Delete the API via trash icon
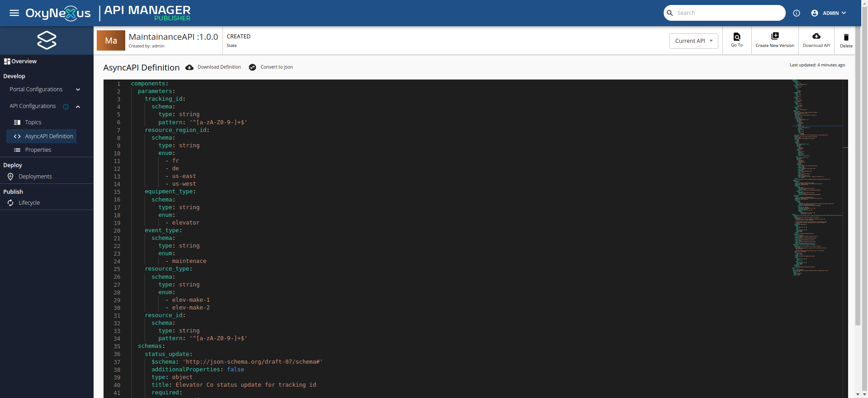 (x=846, y=37)
